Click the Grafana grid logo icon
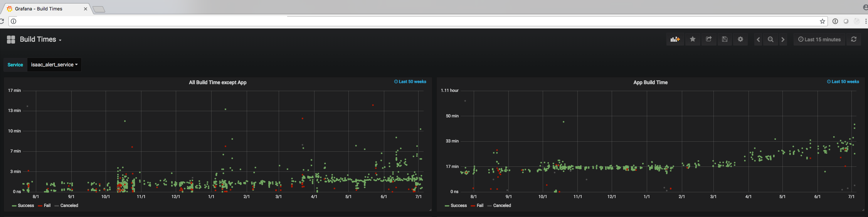Viewport: 868px width, 217px height. (x=11, y=39)
